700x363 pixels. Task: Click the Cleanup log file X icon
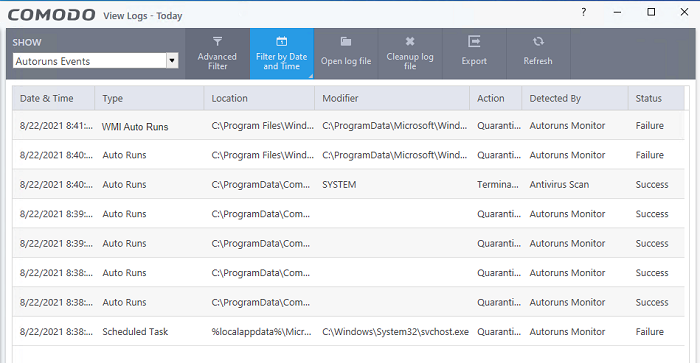coord(410,42)
